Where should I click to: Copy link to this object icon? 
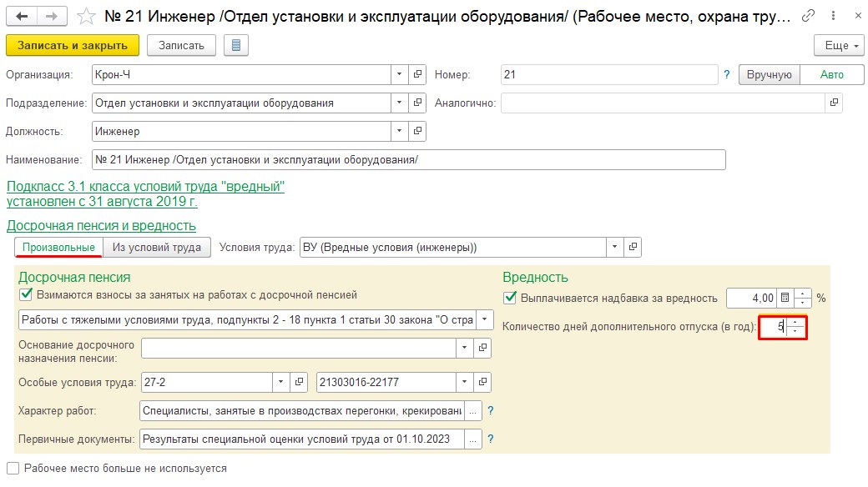point(808,16)
